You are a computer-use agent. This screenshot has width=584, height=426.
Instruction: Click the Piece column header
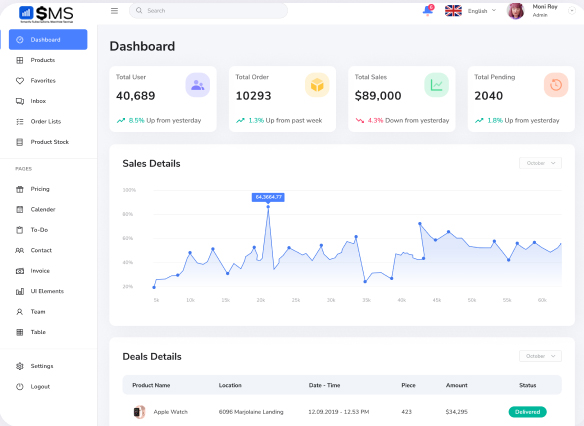click(x=409, y=385)
